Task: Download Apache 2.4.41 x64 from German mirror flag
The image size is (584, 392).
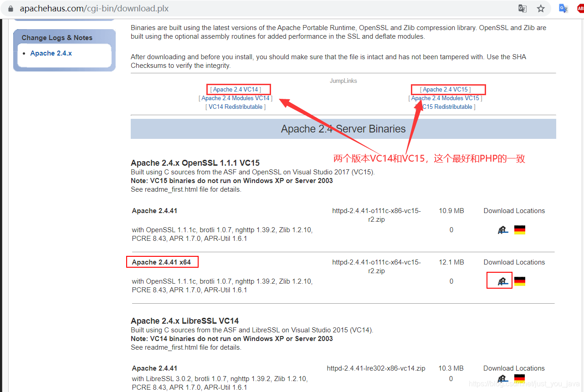Action: pos(520,281)
